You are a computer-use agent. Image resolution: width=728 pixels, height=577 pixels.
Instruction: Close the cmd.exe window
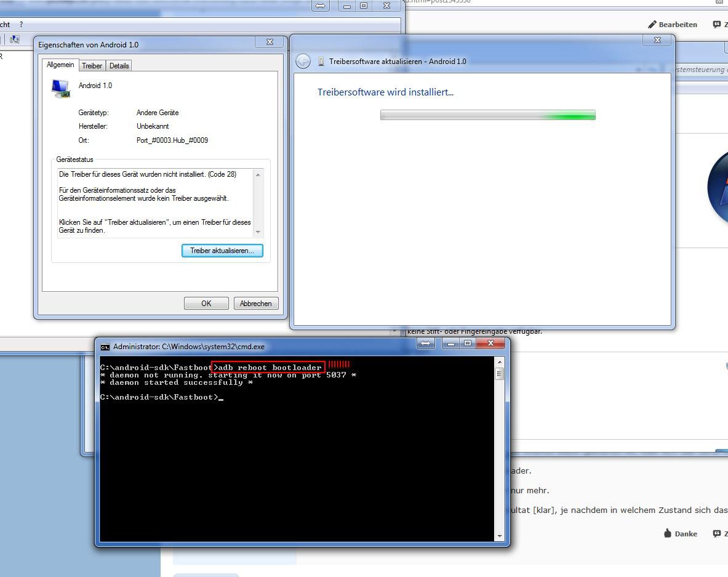[x=490, y=344]
